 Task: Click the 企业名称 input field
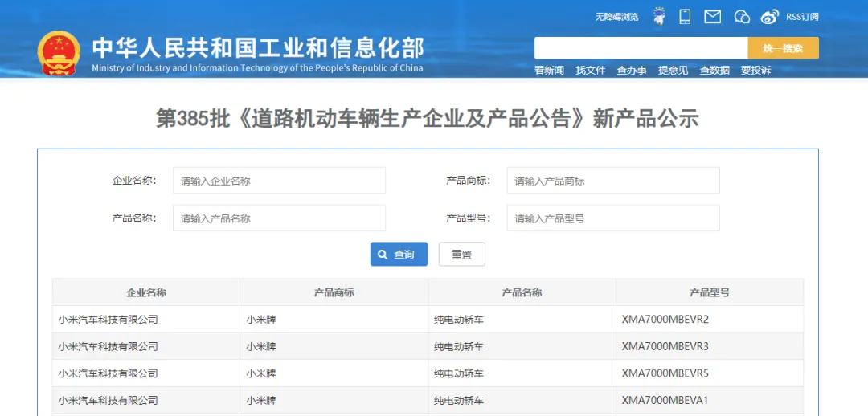[x=279, y=181]
